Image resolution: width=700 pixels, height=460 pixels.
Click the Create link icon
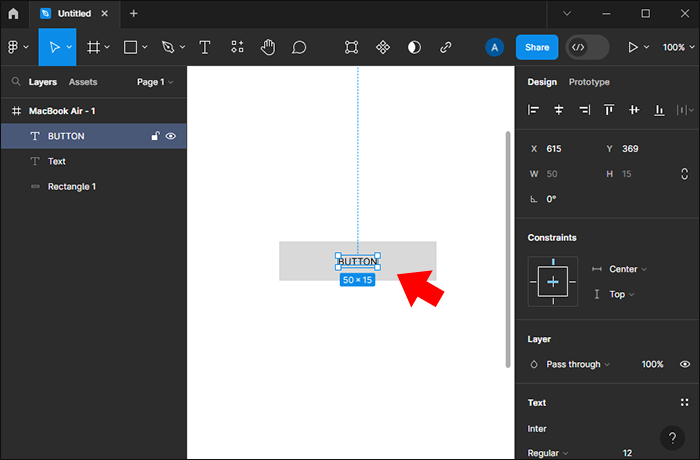446,47
